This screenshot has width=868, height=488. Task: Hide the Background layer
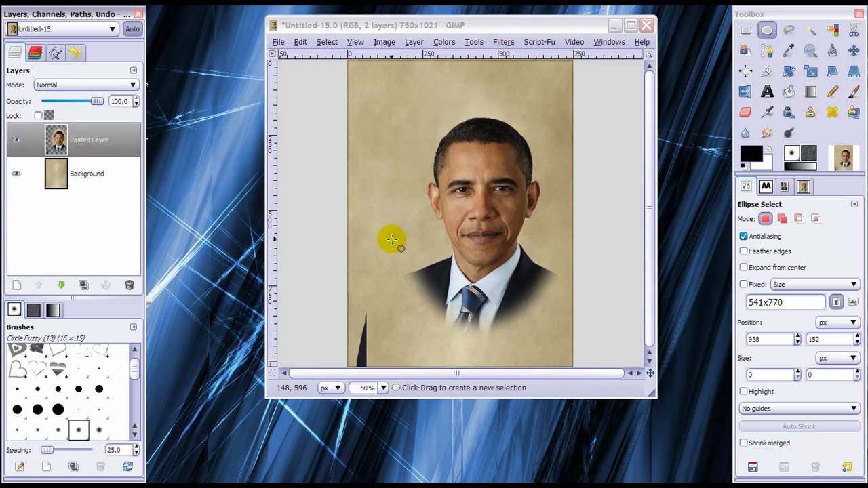click(16, 174)
